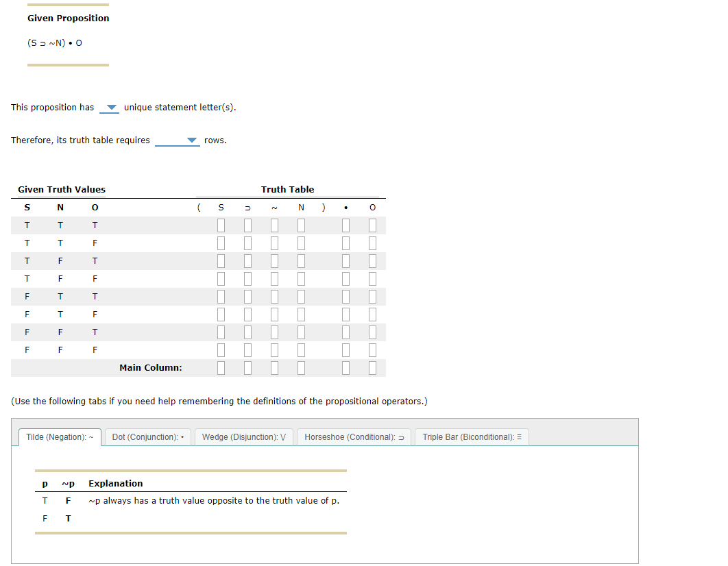This screenshot has width=728, height=566.
Task: Click the Main Column cell under O
Action: 372,367
